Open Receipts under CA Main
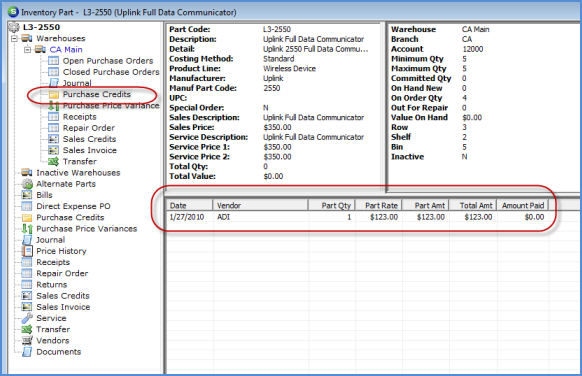The width and height of the screenshot is (582, 376). pos(79,117)
